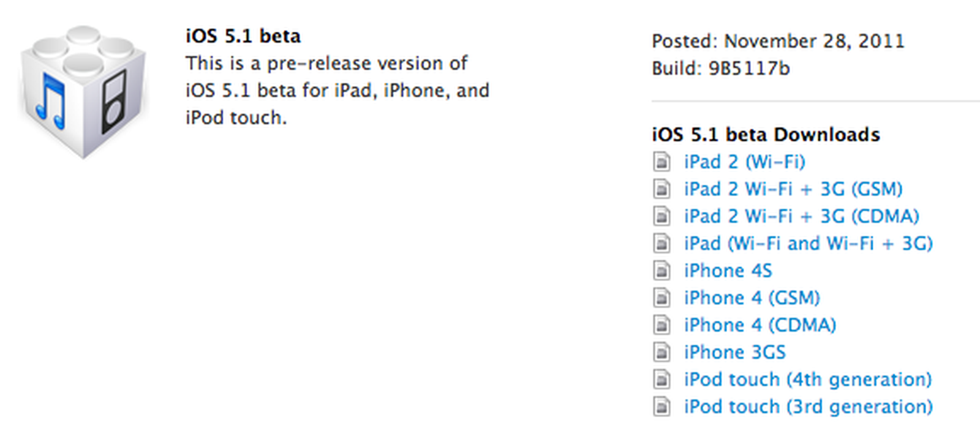Screen dimensions: 980x442
Task: Click the file icon beside iPhone 4S
Action: coord(663,270)
